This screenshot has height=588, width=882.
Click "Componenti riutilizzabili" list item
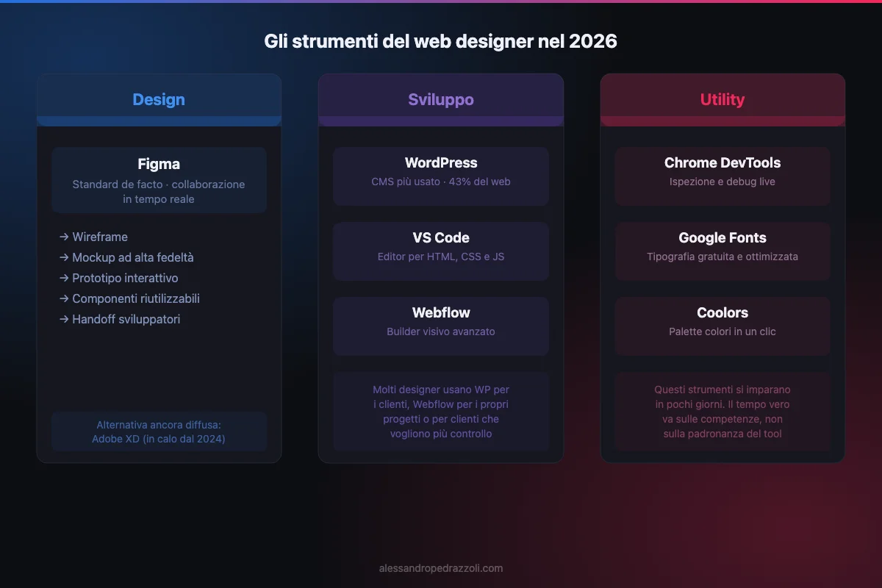coord(129,298)
